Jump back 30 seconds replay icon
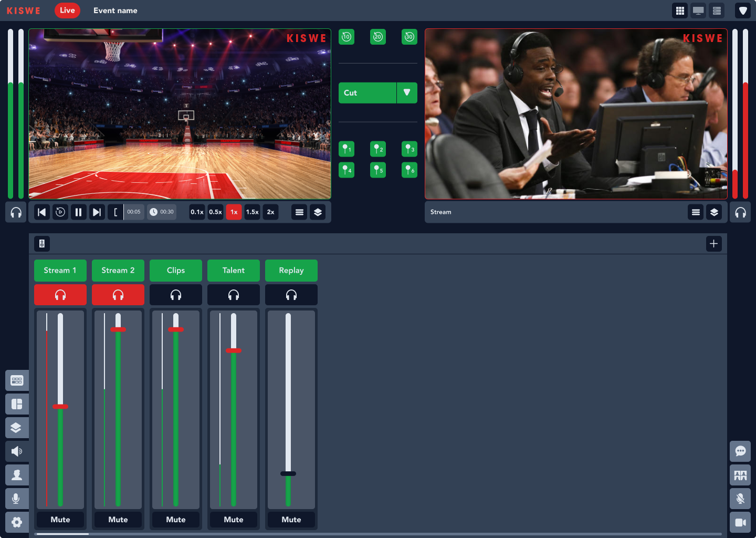This screenshot has height=538, width=756. 409,37
